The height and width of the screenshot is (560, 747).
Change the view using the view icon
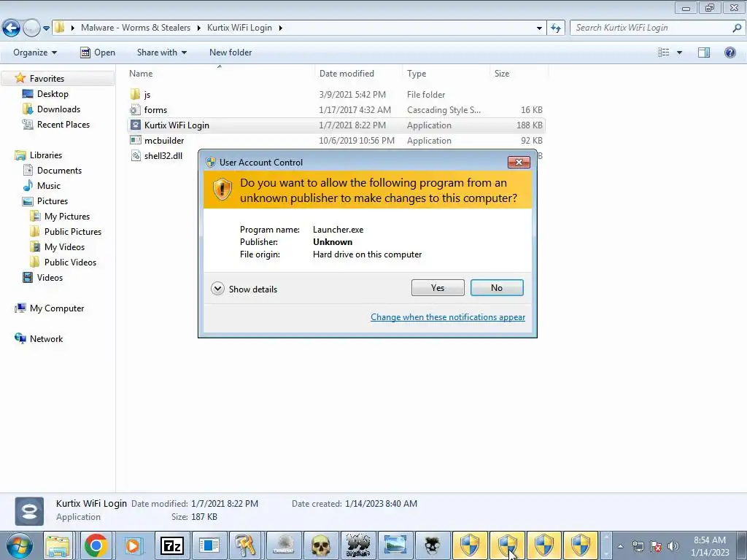coord(664,52)
